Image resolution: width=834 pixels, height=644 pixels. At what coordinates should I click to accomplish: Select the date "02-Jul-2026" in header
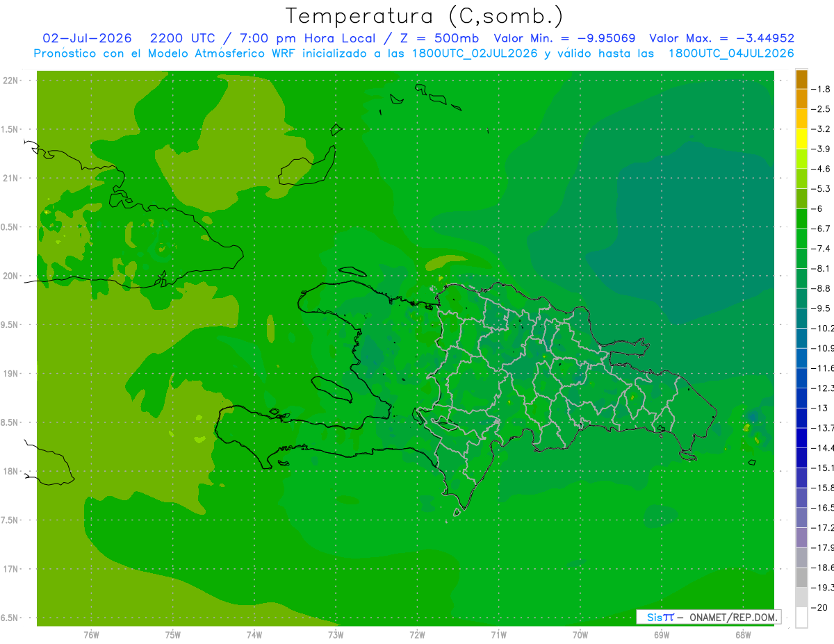pyautogui.click(x=88, y=38)
